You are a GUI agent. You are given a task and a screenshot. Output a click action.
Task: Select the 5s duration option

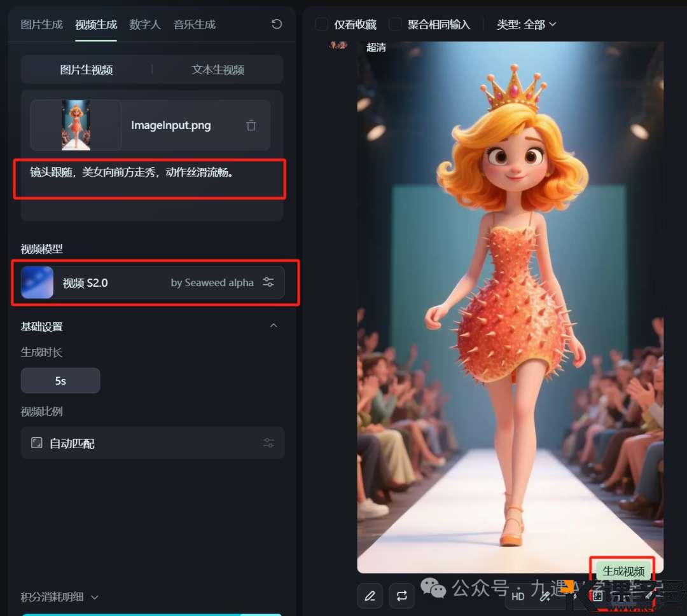point(60,380)
